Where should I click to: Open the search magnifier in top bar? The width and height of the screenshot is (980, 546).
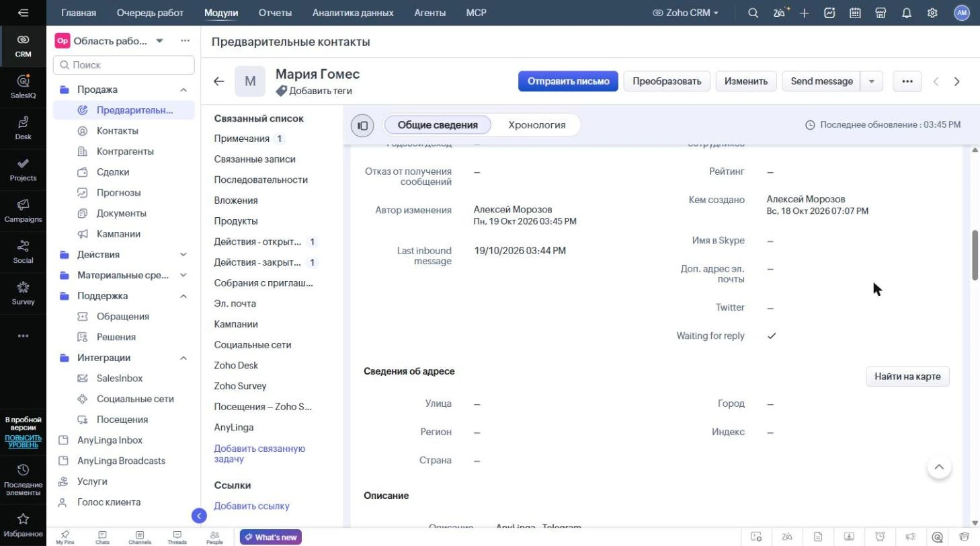pyautogui.click(x=753, y=13)
